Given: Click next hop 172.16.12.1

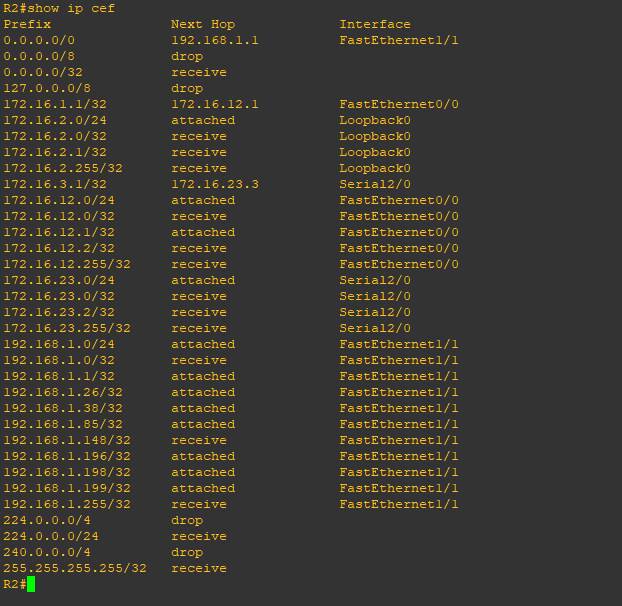Looking at the screenshot, I should pyautogui.click(x=215, y=104).
